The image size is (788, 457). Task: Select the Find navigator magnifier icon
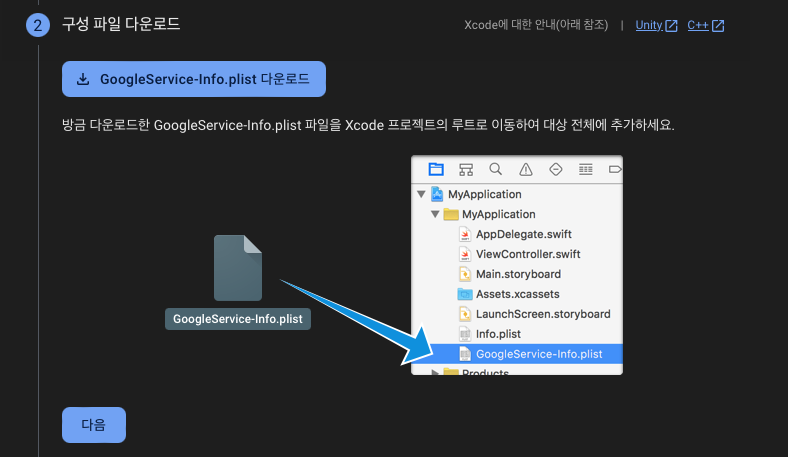click(x=495, y=169)
